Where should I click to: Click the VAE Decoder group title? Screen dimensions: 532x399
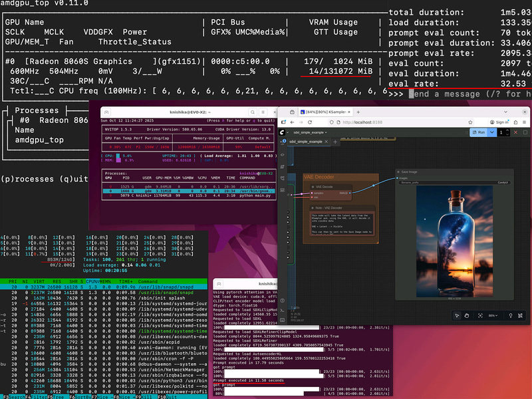pyautogui.click(x=319, y=177)
